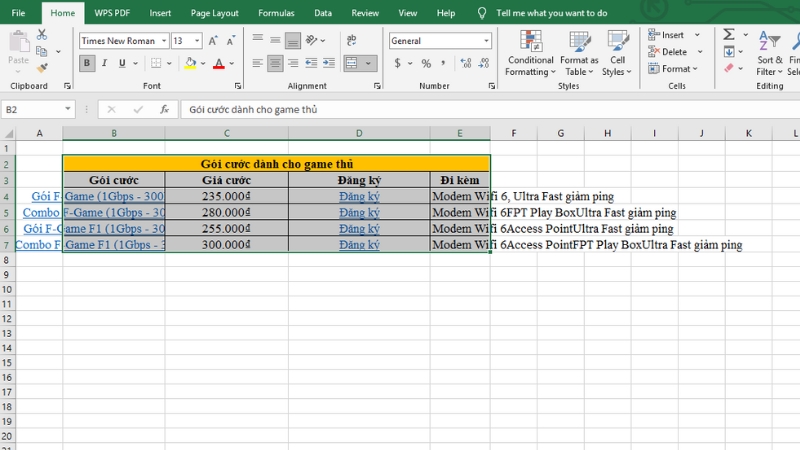Open the Formulas ribbon tab
This screenshot has height=450, width=800.
[x=276, y=13]
